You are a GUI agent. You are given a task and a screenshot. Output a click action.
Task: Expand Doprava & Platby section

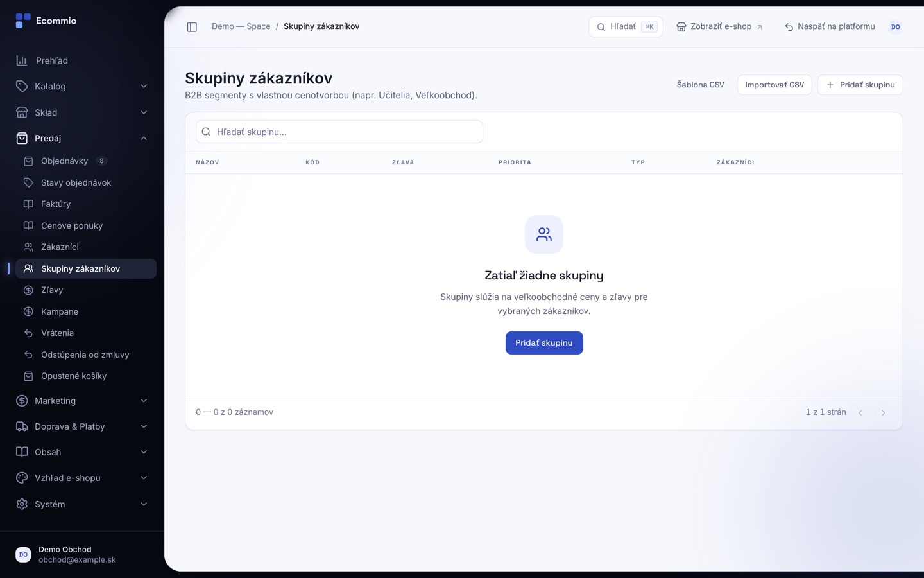point(82,426)
